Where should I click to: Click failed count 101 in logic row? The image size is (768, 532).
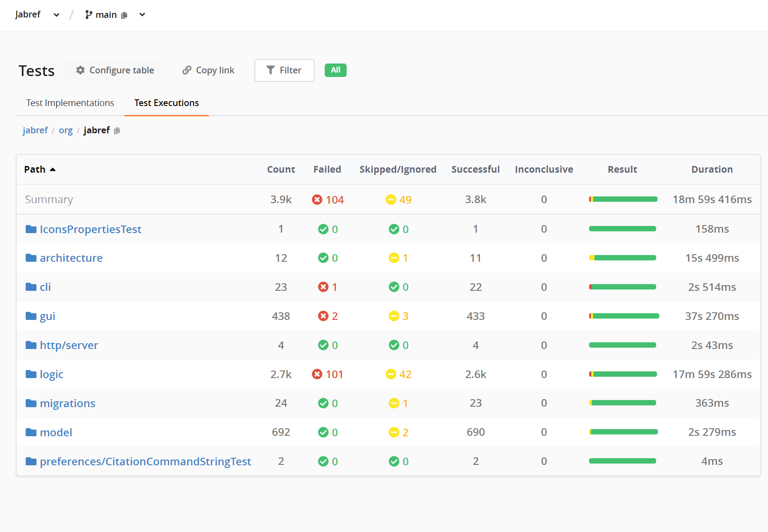(x=335, y=375)
